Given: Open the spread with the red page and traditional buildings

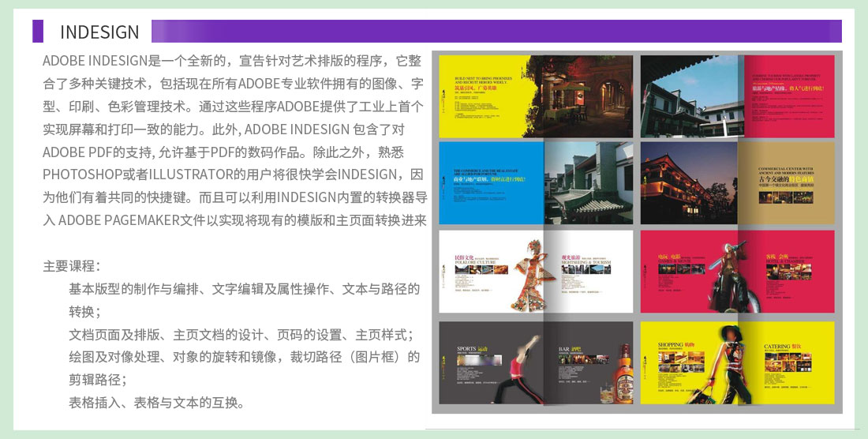Looking at the screenshot, I should click(737, 96).
